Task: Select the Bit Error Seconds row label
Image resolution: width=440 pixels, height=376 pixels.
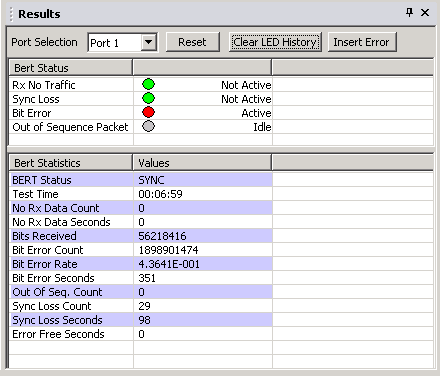Action: pos(53,278)
